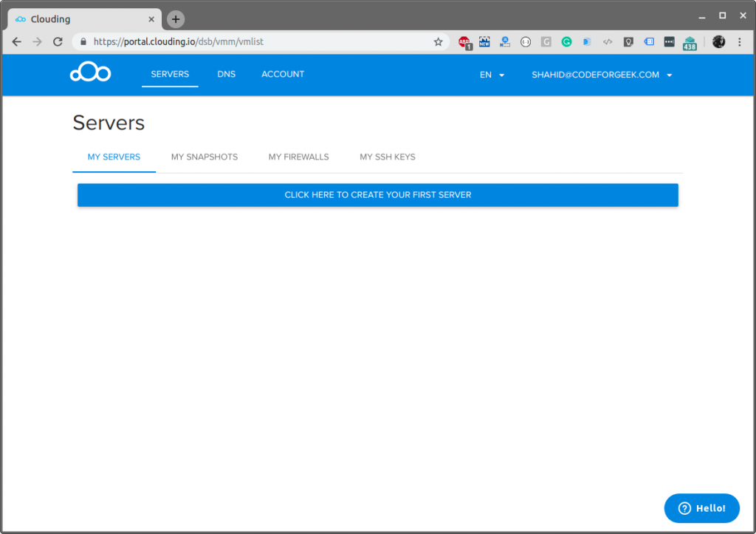Click the AdBlock extension icon
The height and width of the screenshot is (534, 756).
click(x=465, y=42)
